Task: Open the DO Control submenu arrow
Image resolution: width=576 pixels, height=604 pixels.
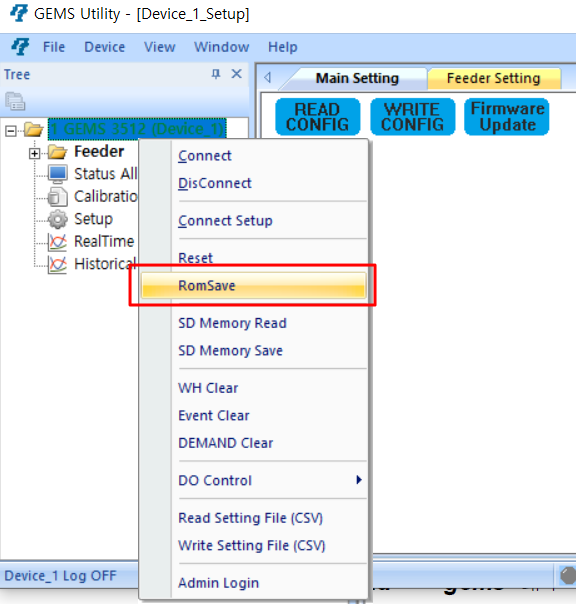Action: click(359, 480)
